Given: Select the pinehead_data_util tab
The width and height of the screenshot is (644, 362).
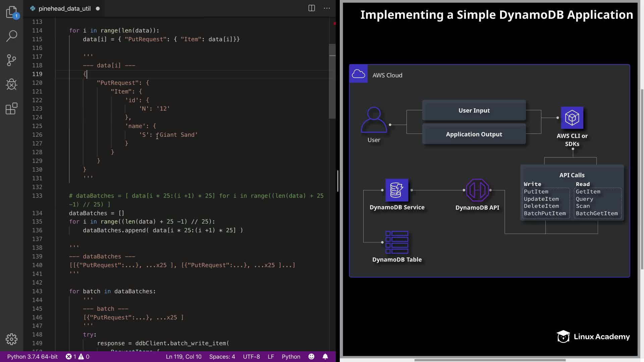Looking at the screenshot, I should pyautogui.click(x=64, y=9).
